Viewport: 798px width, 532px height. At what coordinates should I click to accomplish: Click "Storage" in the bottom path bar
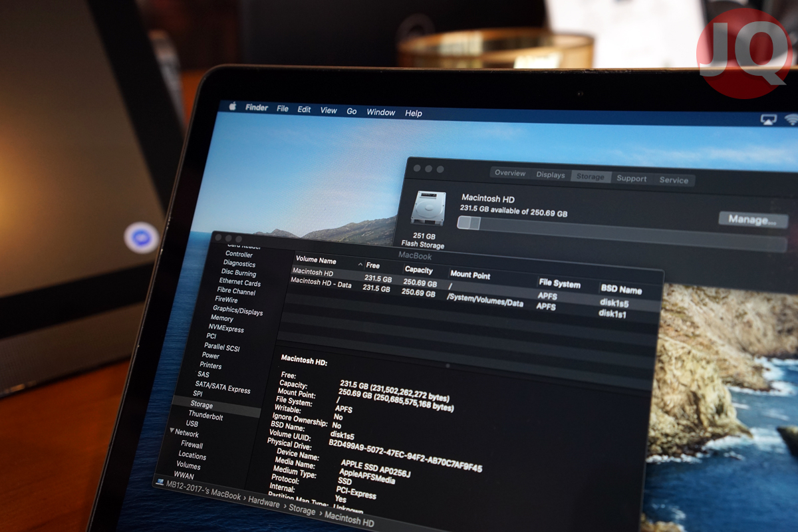click(302, 510)
